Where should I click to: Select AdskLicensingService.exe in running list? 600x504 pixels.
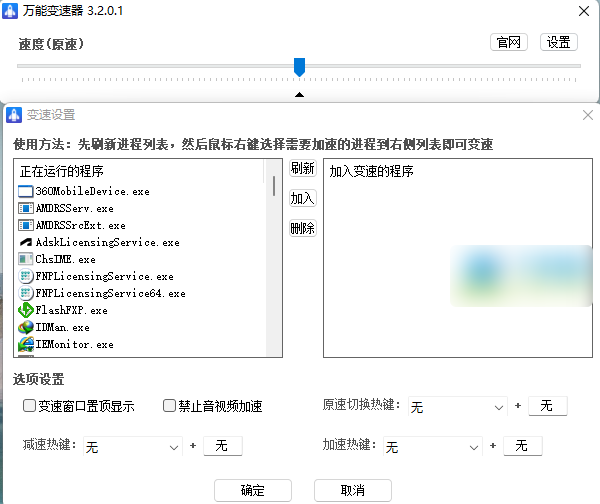click(108, 243)
